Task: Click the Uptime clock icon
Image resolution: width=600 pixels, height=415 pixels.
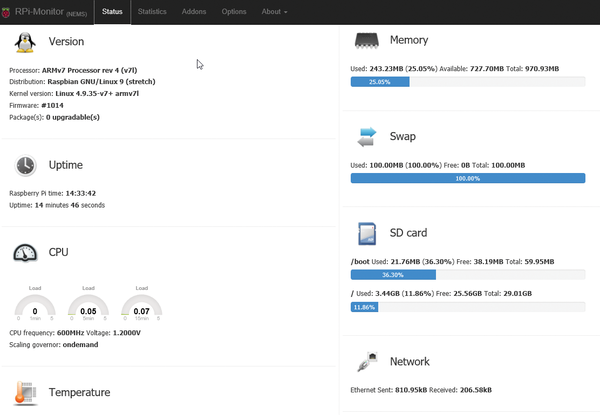Action: coord(25,166)
